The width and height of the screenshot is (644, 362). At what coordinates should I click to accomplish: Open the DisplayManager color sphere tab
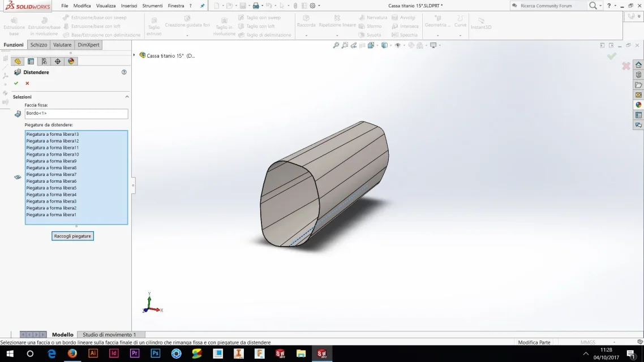point(71,61)
